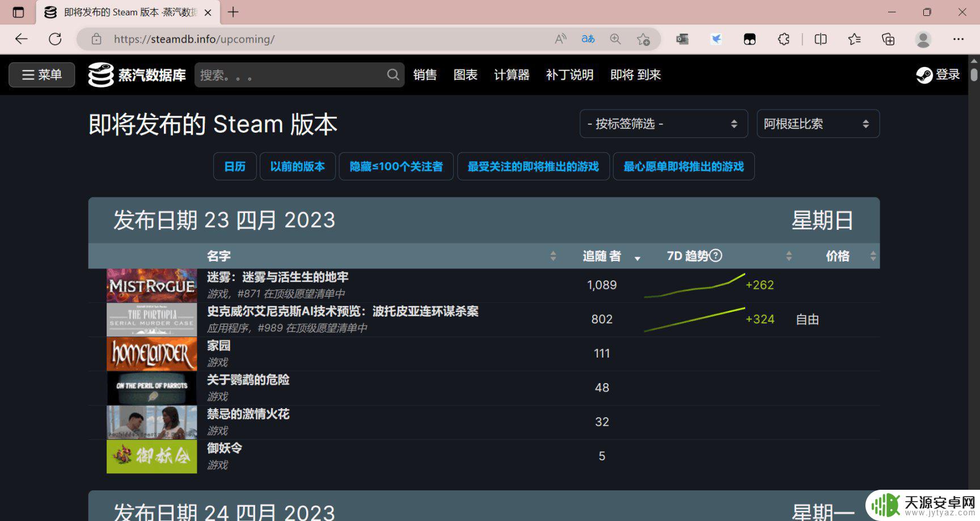The image size is (980, 521).
Task: Click the 日历 button
Action: pyautogui.click(x=235, y=166)
